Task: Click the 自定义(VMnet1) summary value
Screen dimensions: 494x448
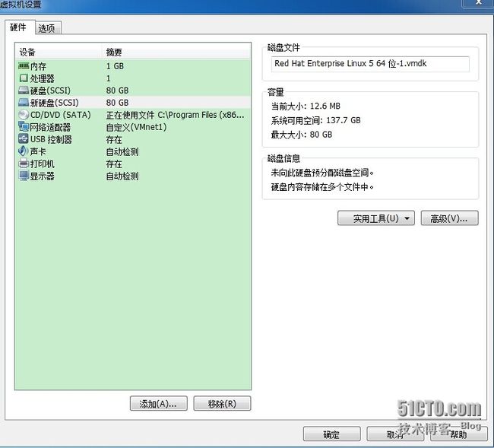Action: pos(136,127)
